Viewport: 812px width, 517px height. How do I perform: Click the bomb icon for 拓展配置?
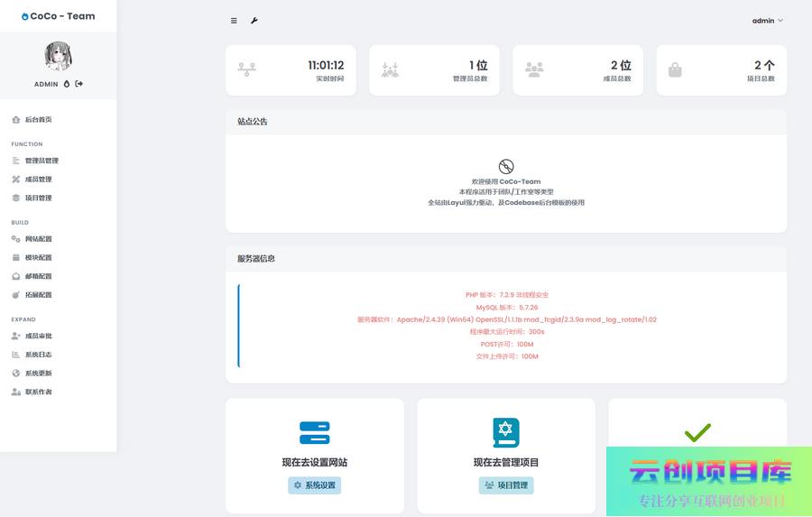pyautogui.click(x=15, y=295)
